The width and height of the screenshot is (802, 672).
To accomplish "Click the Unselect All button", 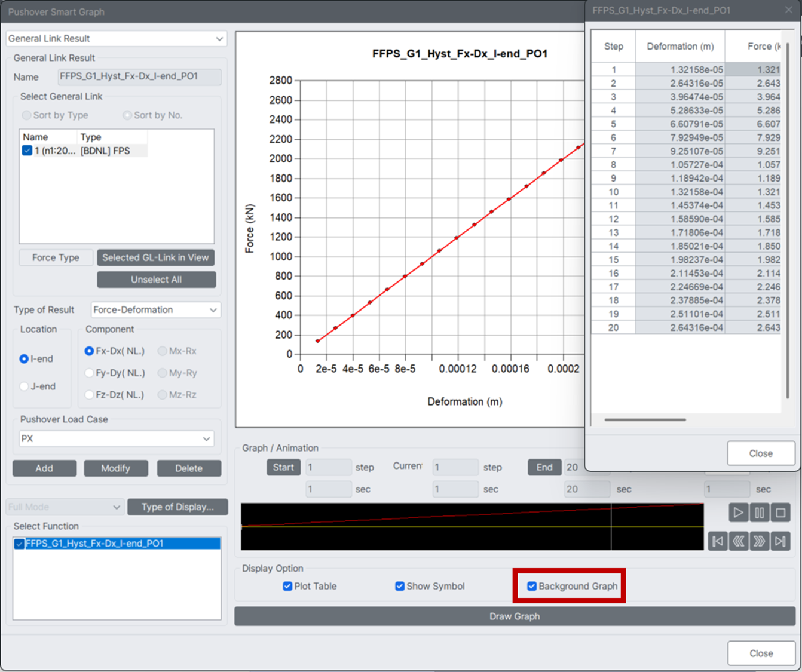I will 156,279.
